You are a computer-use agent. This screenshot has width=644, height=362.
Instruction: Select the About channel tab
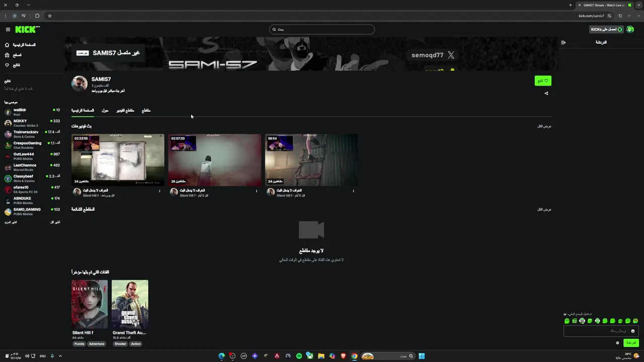[105, 110]
